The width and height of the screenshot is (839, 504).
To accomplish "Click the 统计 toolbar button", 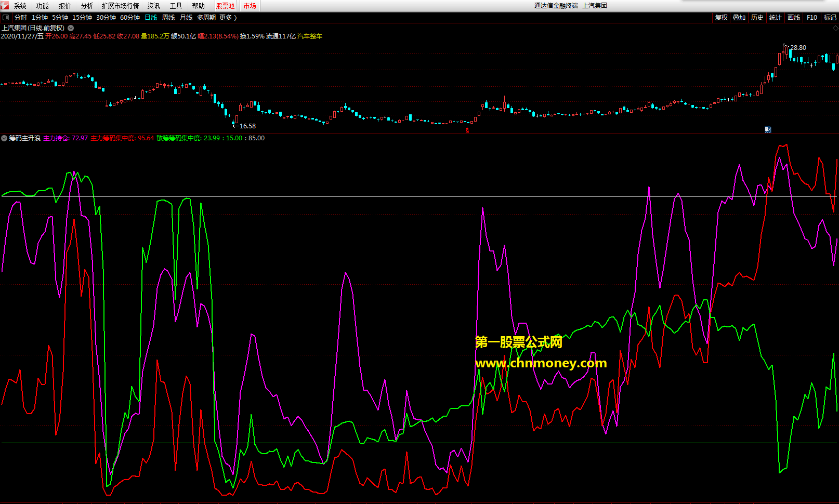I will tap(776, 18).
